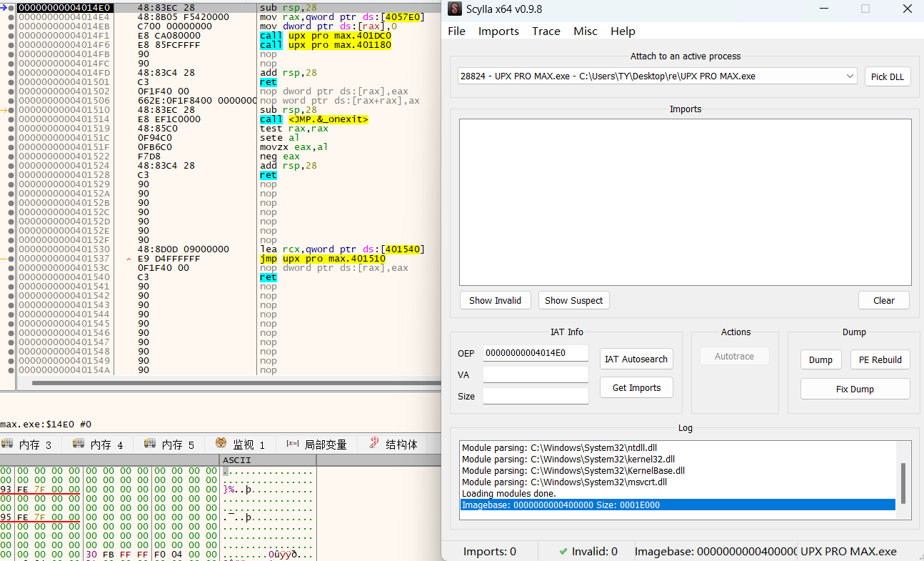
Task: Click the ASCII column header in dump
Action: click(x=268, y=460)
